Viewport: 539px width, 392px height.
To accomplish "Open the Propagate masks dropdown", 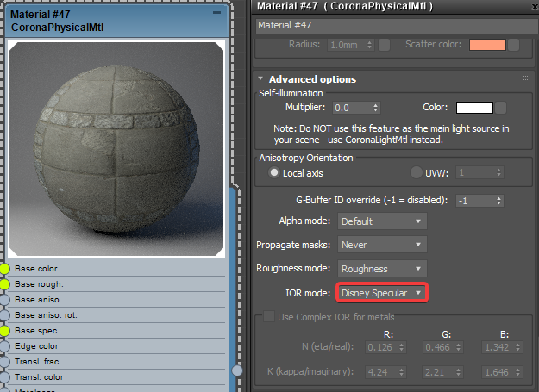I will (382, 245).
